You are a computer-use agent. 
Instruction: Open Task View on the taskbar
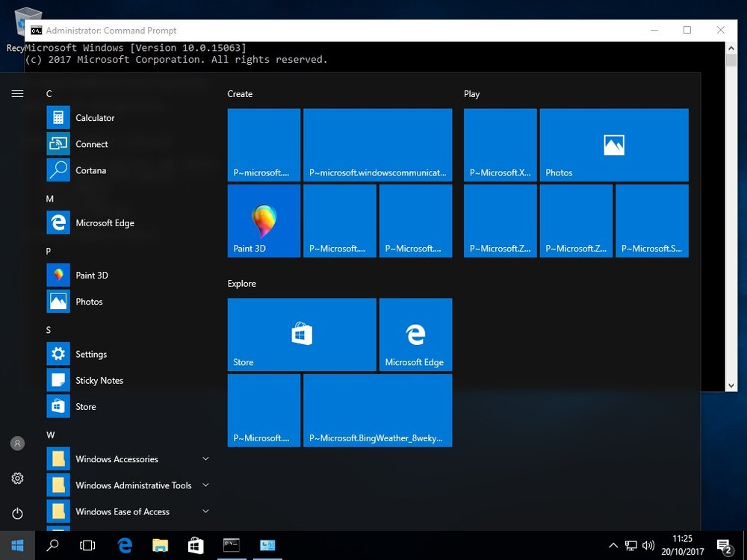tap(87, 545)
